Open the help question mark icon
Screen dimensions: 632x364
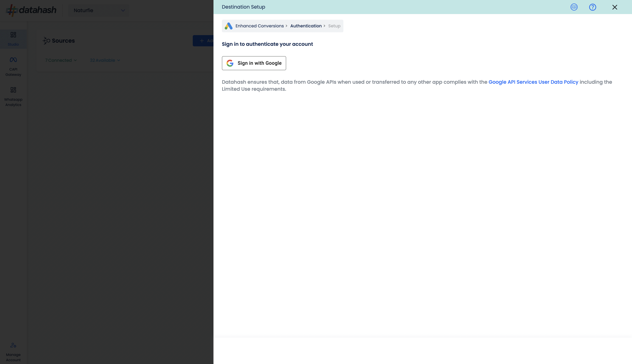(592, 7)
